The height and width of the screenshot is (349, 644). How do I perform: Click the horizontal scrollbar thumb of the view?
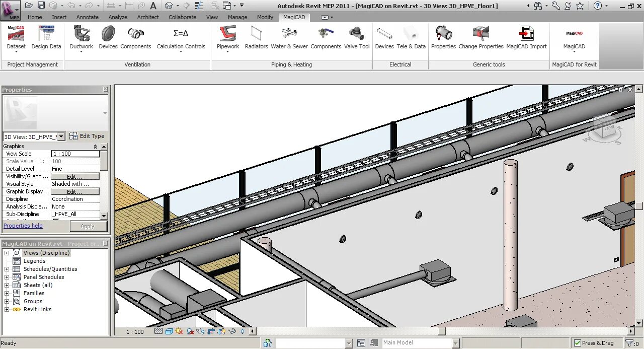click(441, 331)
